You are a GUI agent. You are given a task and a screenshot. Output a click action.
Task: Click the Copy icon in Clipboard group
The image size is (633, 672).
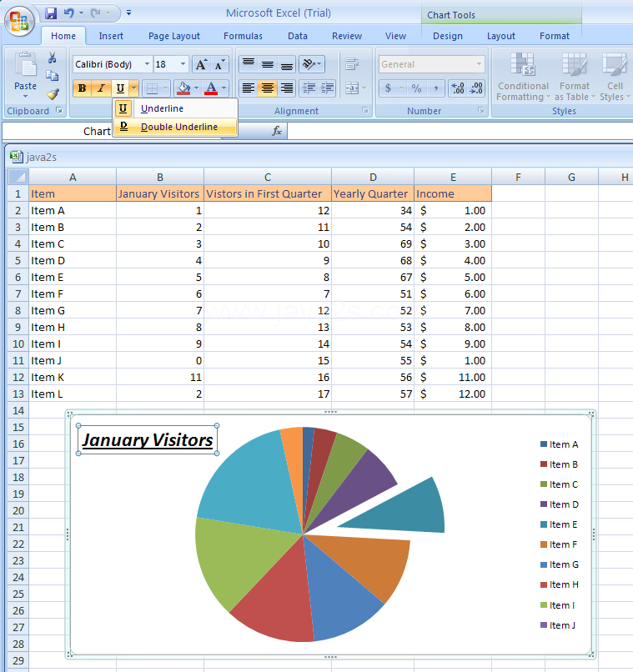[53, 76]
